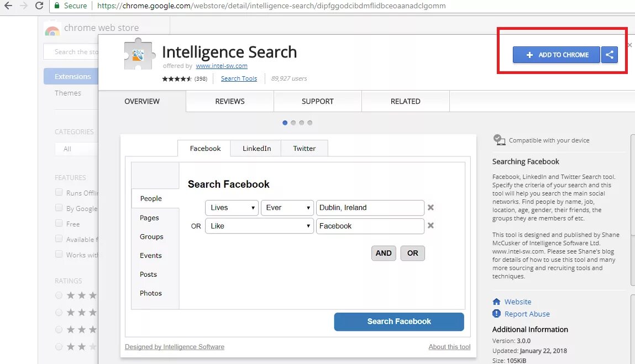Click the Compatible with your device icon
635x364 pixels.
500,140
